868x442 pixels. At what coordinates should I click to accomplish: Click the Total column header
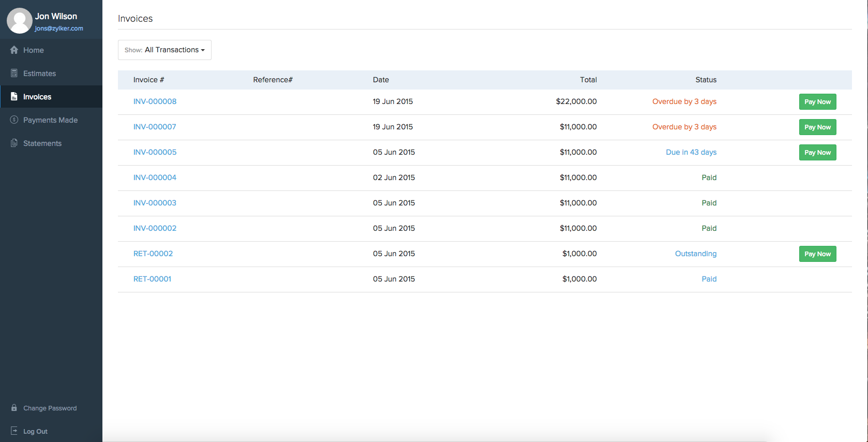point(588,80)
